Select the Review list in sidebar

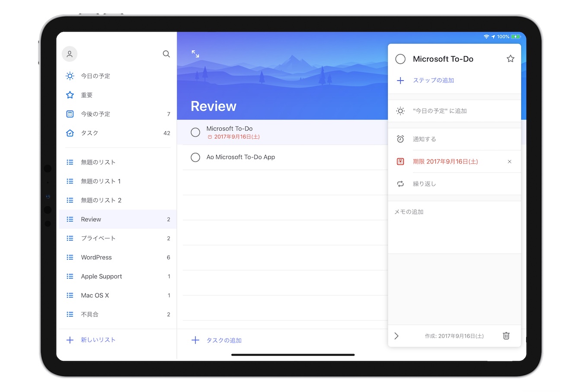coord(117,220)
